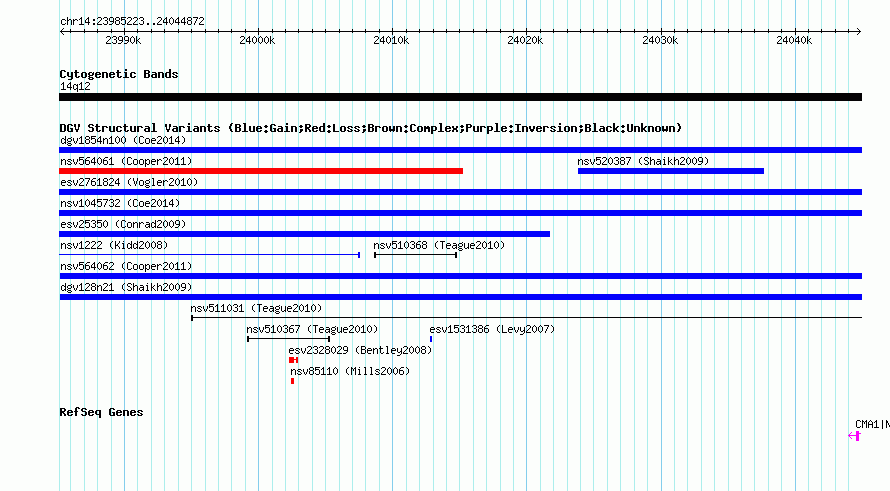Open the esv2761824 (Vogler2010) variant bar
This screenshot has width=890, height=491.
(460, 192)
